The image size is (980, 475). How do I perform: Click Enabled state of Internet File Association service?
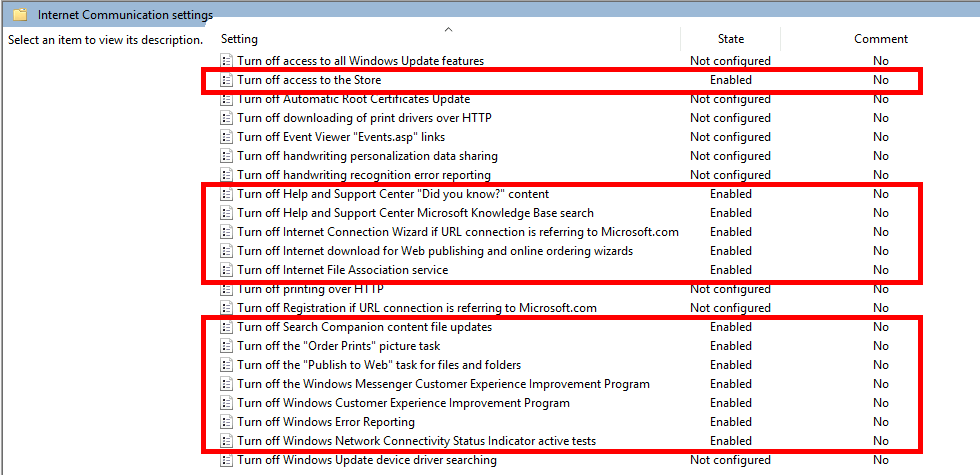(731, 270)
